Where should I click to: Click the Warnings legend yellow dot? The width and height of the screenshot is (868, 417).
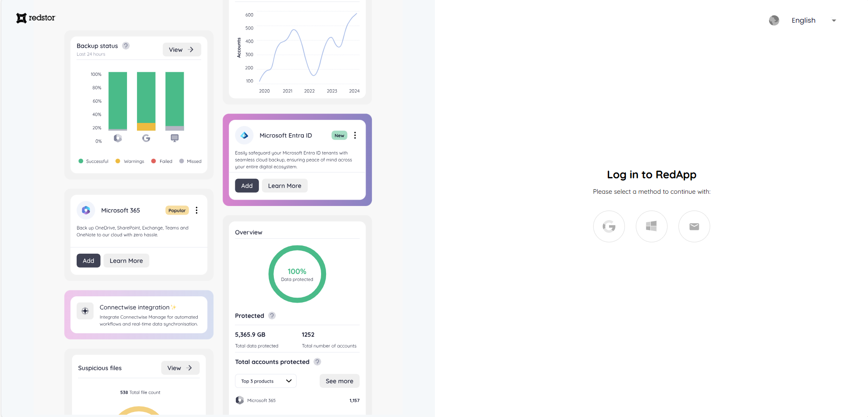(118, 161)
